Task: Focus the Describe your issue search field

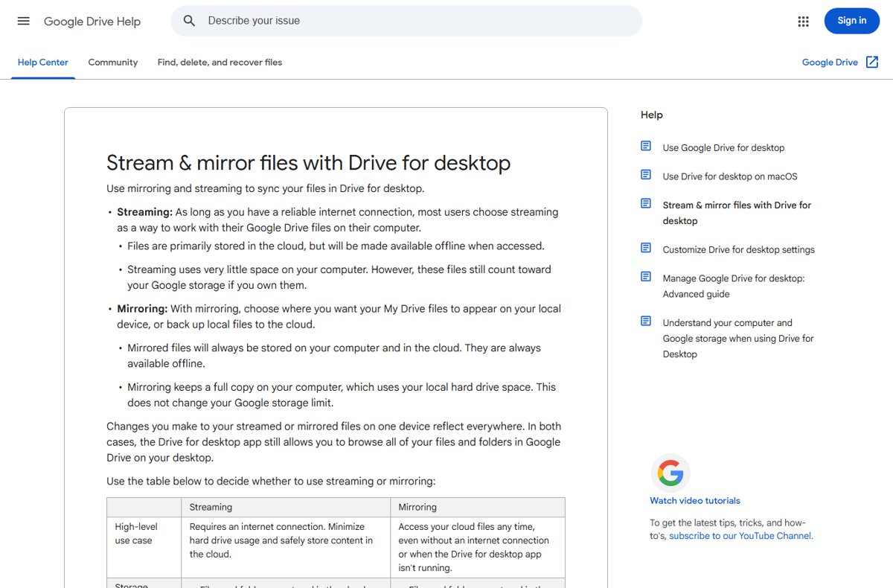Action: tap(406, 21)
